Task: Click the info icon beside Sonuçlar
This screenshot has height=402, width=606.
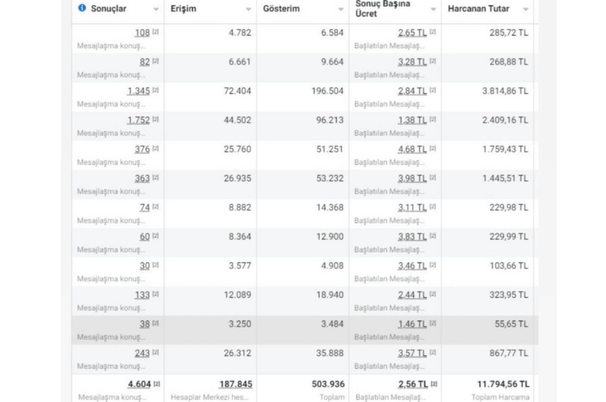Action: [x=81, y=8]
